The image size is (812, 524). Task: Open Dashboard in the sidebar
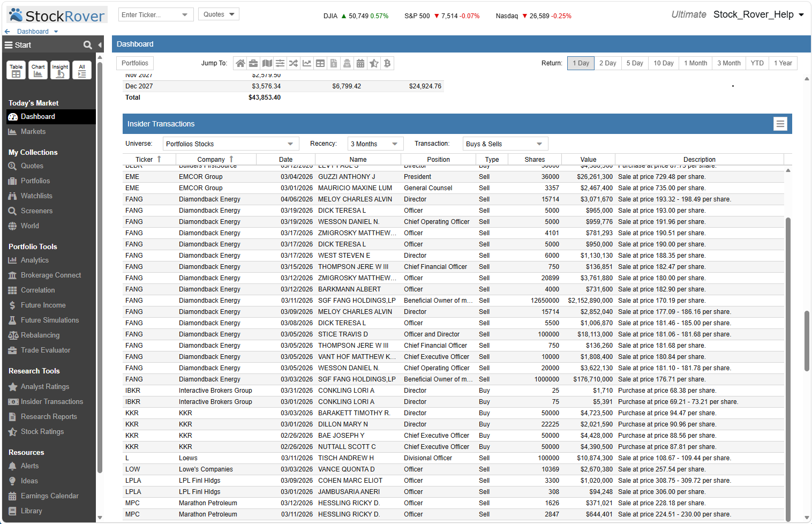pos(51,117)
